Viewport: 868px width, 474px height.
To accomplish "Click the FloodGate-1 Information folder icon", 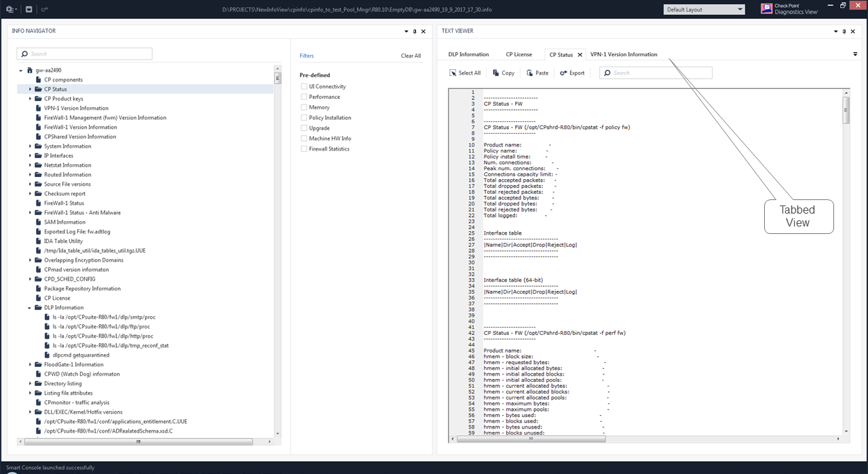I will click(39, 364).
